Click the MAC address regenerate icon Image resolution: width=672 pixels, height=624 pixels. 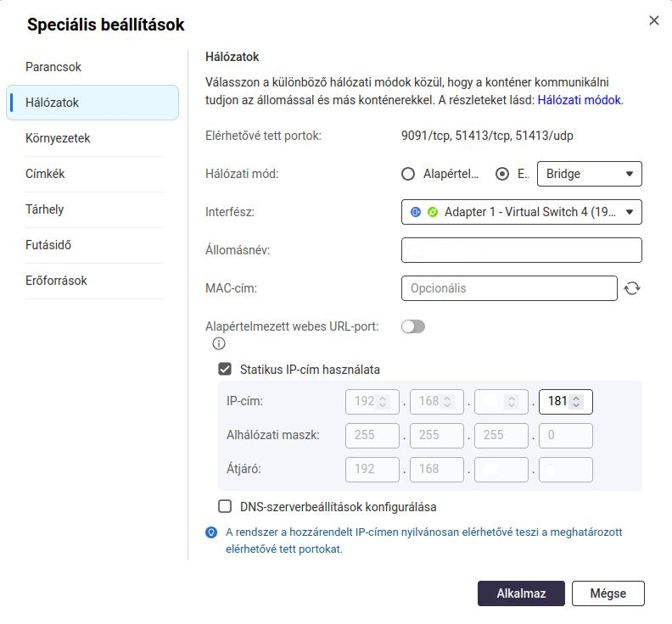pyautogui.click(x=632, y=288)
